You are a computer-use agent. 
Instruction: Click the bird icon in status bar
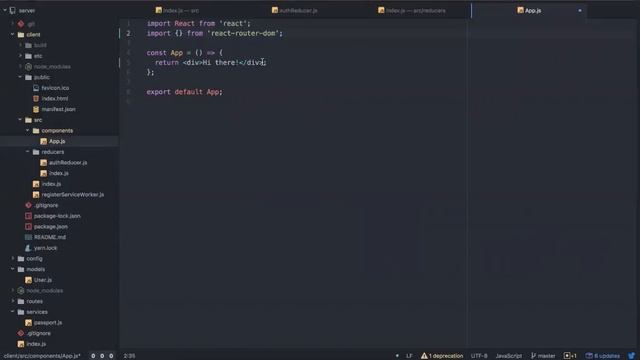(631, 356)
